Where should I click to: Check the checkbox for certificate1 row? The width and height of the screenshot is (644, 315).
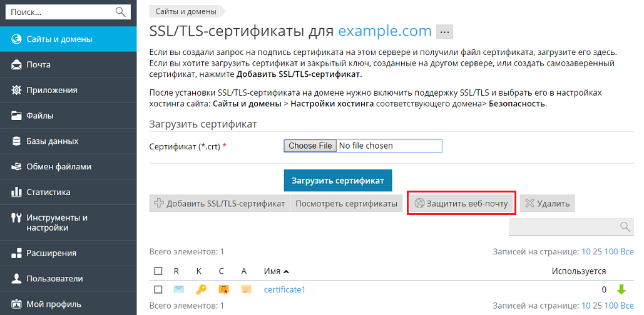click(158, 289)
